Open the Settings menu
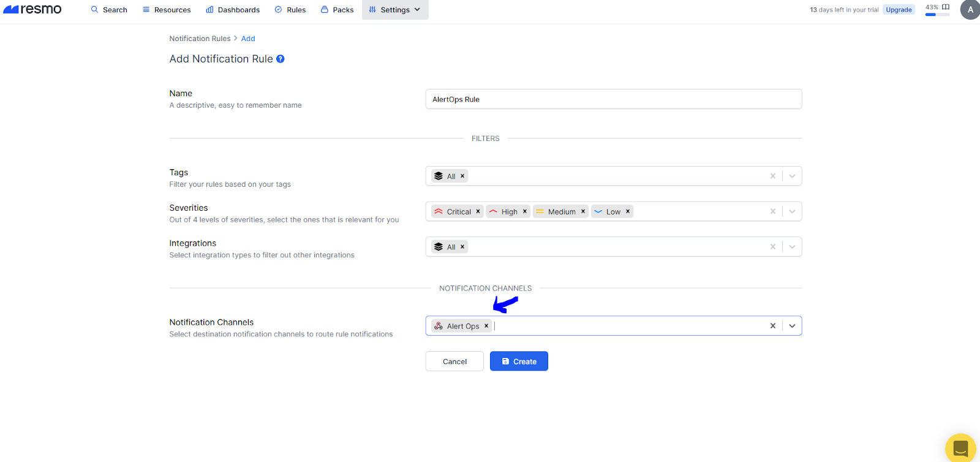This screenshot has height=462, width=980. point(395,10)
